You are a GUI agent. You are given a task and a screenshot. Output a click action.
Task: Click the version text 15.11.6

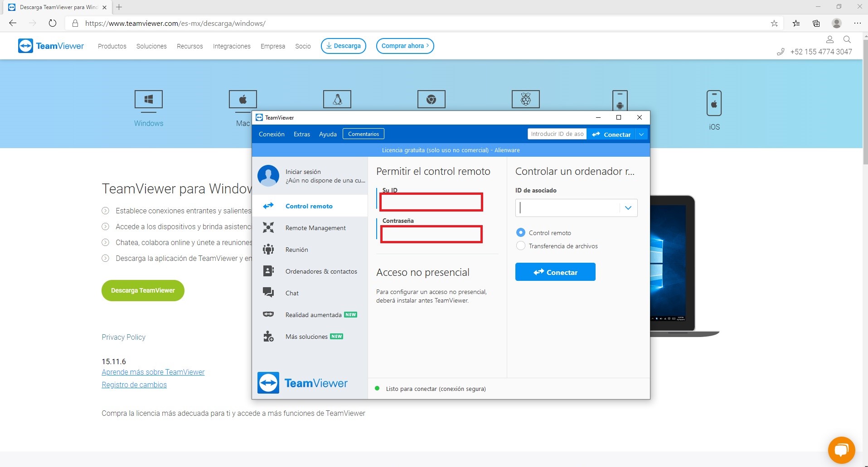point(114,361)
